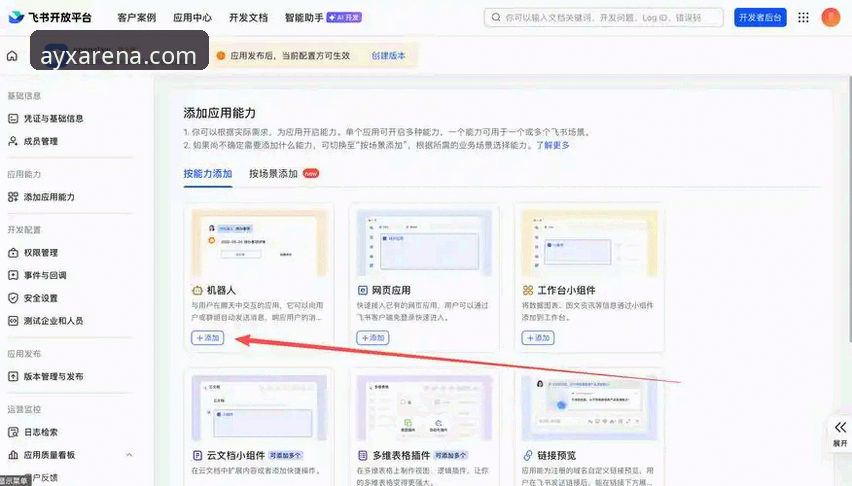Click the 工作台小组件 card thumbnail
The width and height of the screenshot is (852, 486).
(590, 243)
